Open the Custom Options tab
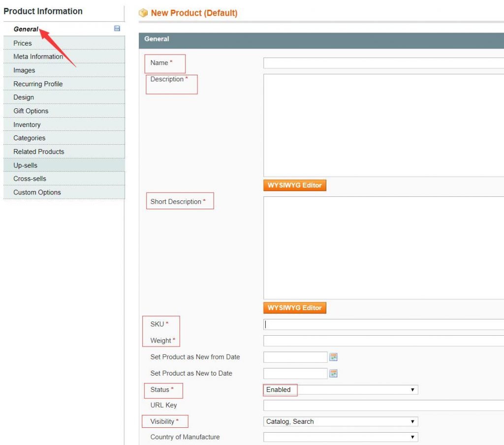Image resolution: width=504 pixels, height=445 pixels. click(37, 192)
